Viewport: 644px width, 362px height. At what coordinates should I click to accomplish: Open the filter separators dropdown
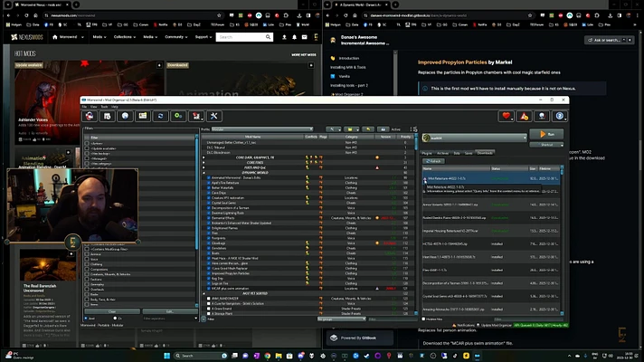[x=170, y=318]
